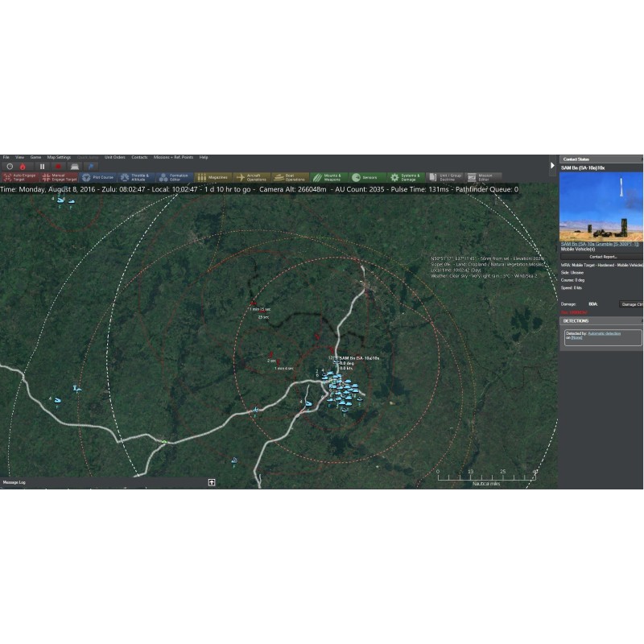Open Systems & Damage panel
Viewport: 644px width, 644px height.
tap(404, 177)
